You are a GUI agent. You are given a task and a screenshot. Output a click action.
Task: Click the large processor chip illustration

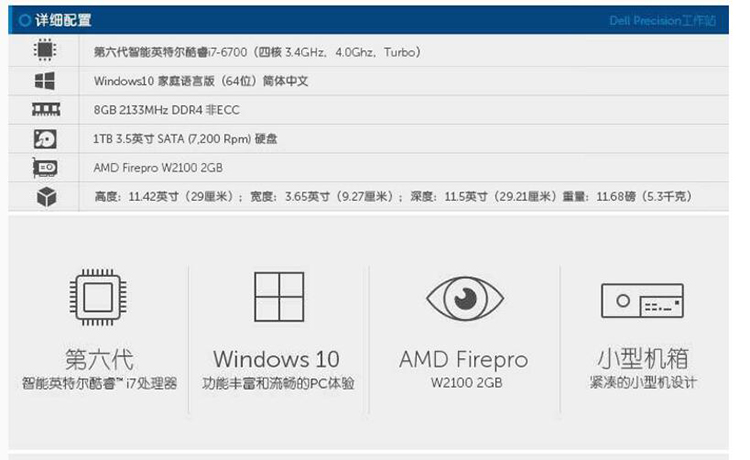pyautogui.click(x=98, y=297)
